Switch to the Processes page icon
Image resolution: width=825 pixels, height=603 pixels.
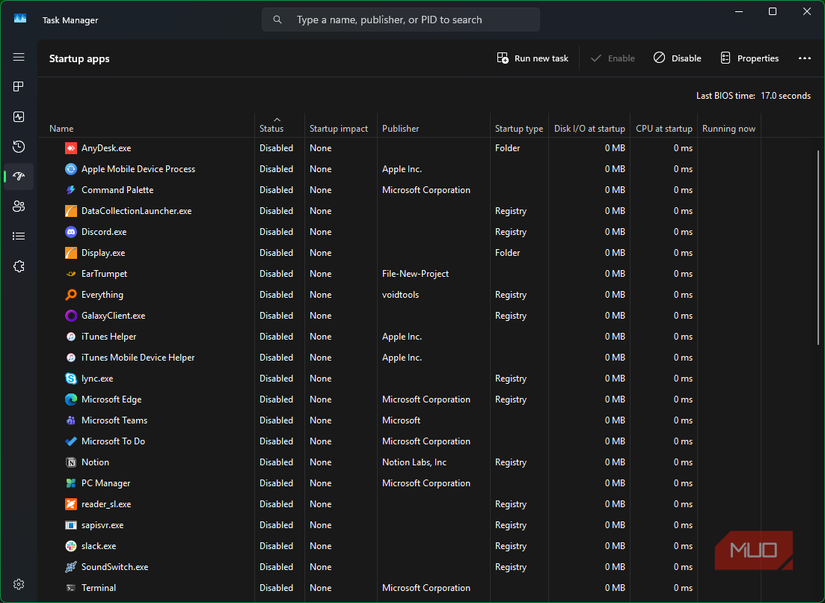[18, 87]
